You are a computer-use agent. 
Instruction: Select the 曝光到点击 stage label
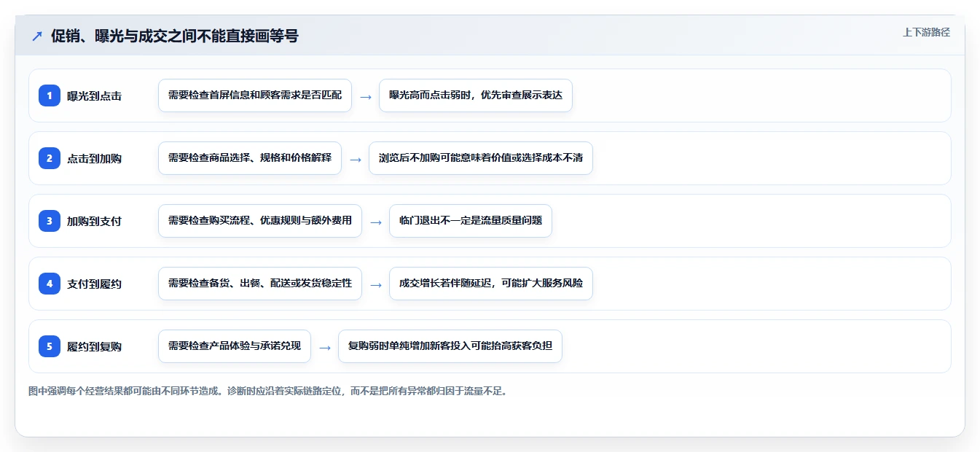coord(94,96)
